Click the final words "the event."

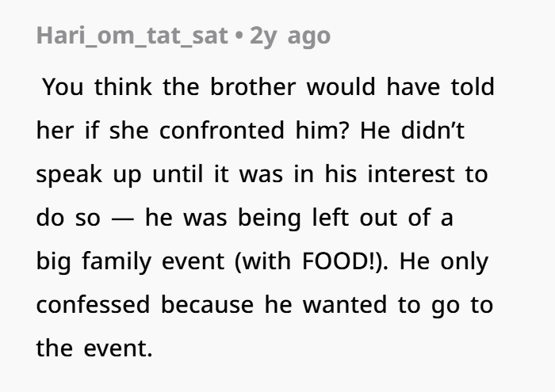point(94,346)
